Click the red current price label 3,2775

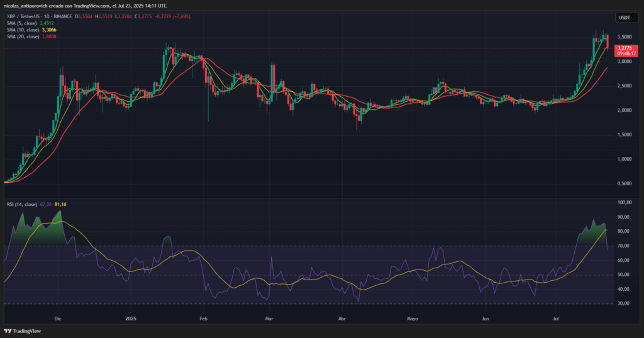(624, 48)
